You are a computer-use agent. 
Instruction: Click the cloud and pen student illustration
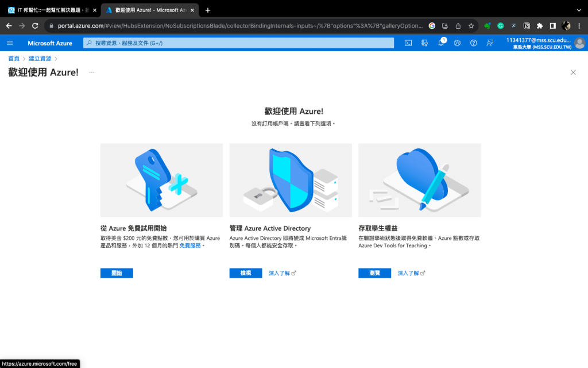(x=420, y=180)
